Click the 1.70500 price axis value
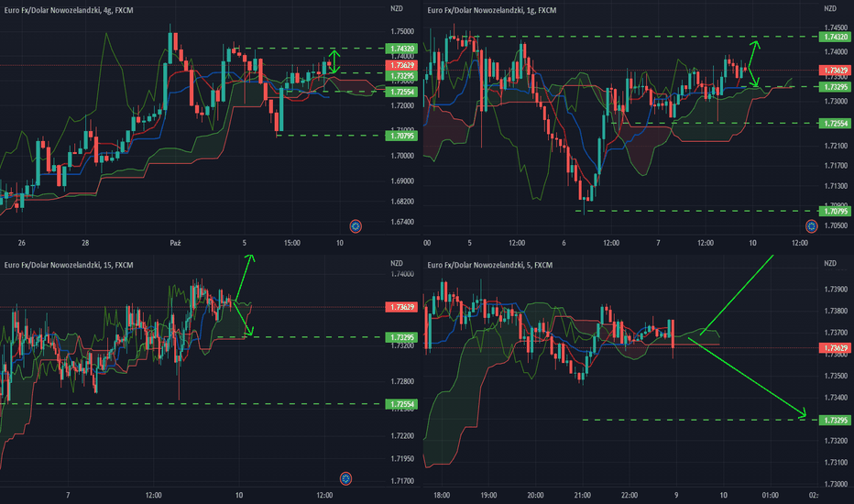 pyautogui.click(x=836, y=225)
